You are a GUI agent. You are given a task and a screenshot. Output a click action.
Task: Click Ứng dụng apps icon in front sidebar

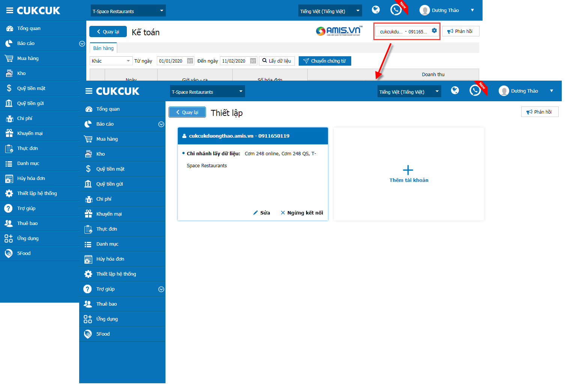point(88,319)
